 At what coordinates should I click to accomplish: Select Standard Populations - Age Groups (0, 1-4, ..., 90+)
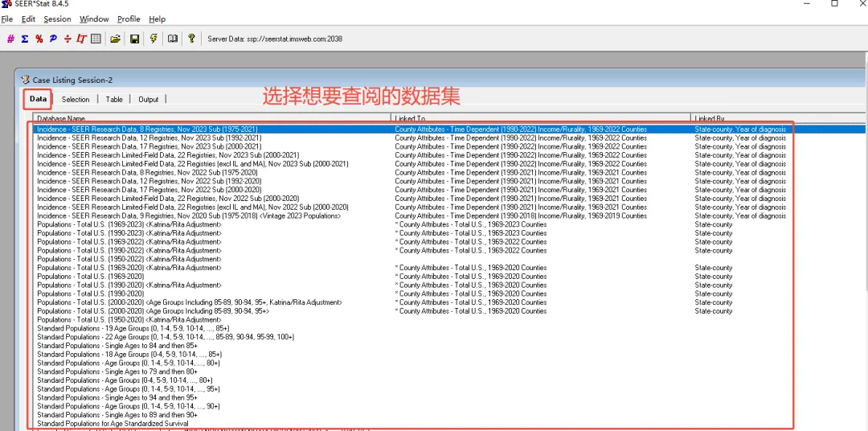click(x=129, y=406)
